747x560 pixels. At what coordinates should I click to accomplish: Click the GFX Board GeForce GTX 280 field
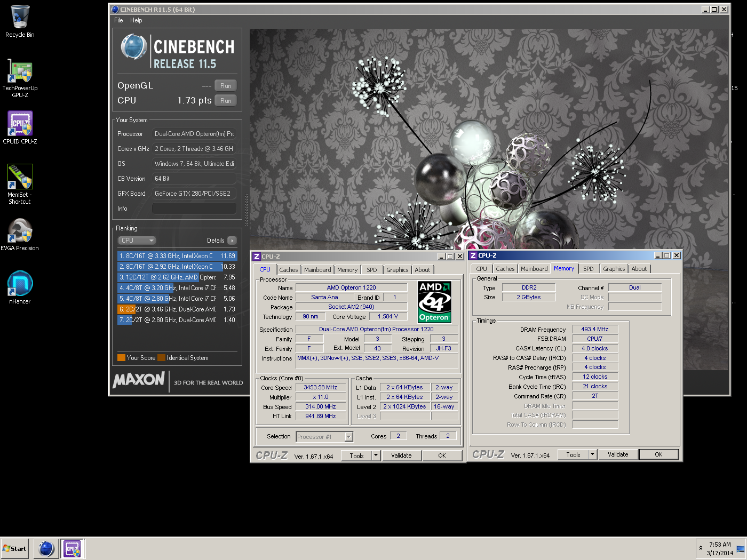click(x=194, y=194)
